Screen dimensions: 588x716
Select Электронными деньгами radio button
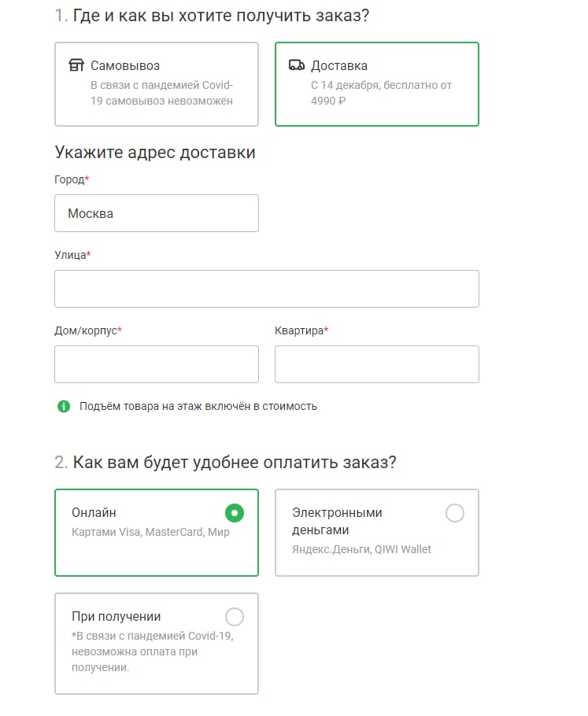[x=455, y=513]
